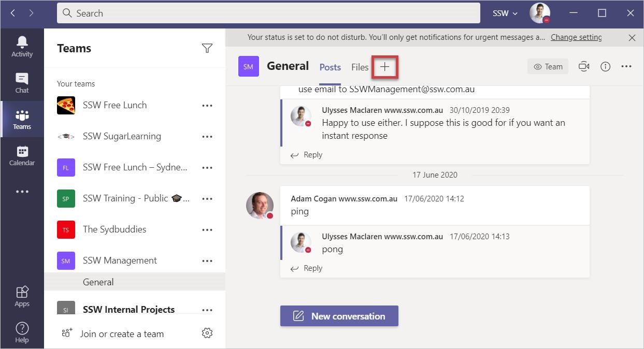Toggle the Team visibility eye button
The image size is (644, 349).
(548, 66)
